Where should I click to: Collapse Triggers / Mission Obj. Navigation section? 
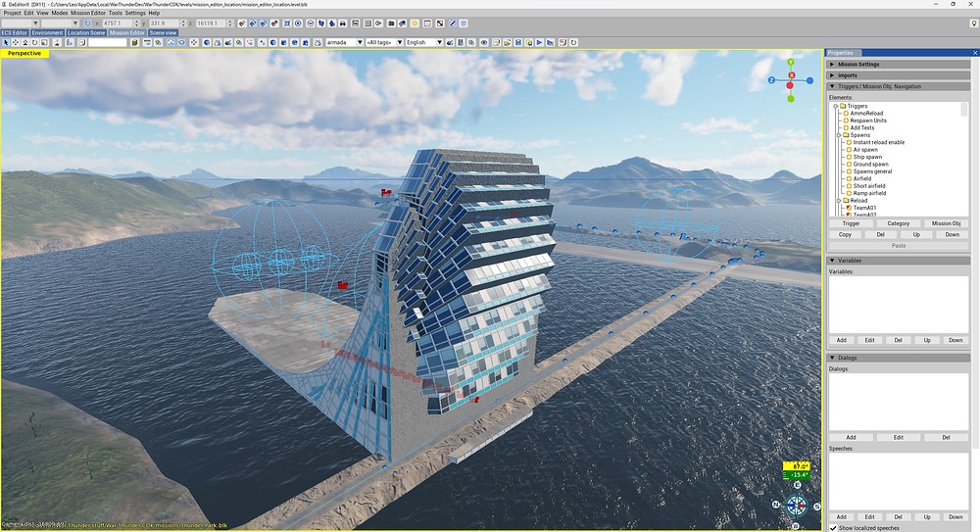899,86
